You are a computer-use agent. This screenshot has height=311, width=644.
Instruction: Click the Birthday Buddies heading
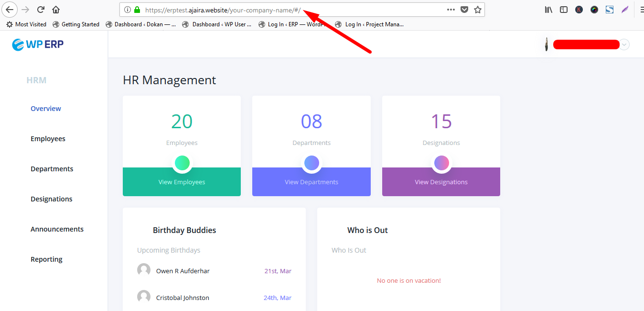pos(184,230)
